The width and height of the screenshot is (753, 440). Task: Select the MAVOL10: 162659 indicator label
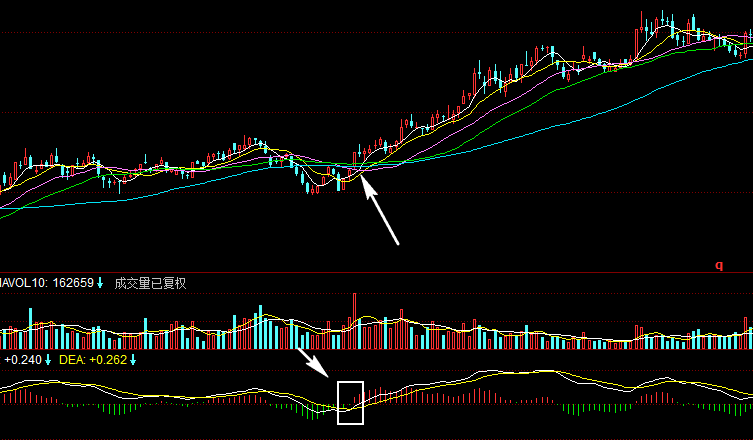point(48,284)
